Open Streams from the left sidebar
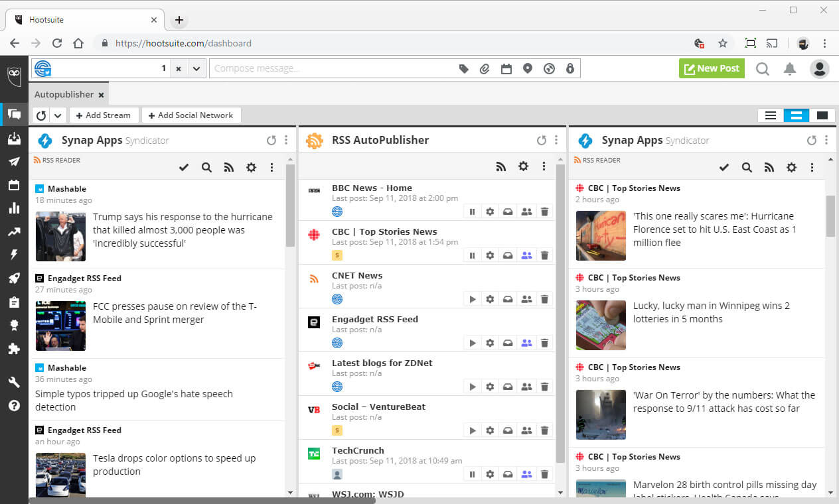839x504 pixels. 14,114
